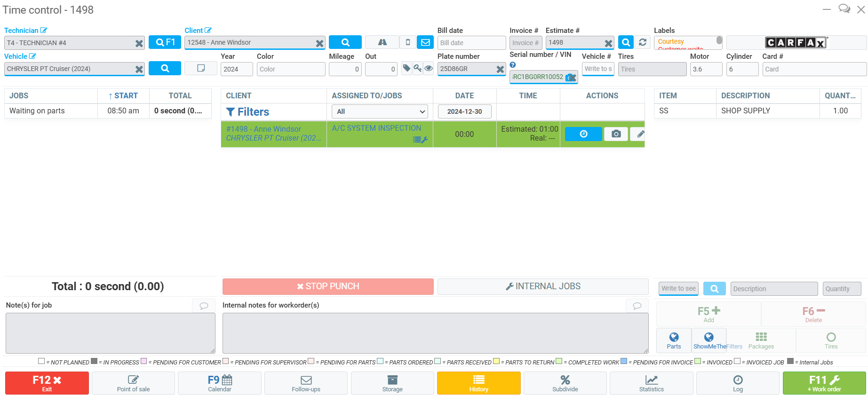The width and height of the screenshot is (868, 396).
Task: Toggle the eye visibility icon near mileage
Action: point(428,68)
